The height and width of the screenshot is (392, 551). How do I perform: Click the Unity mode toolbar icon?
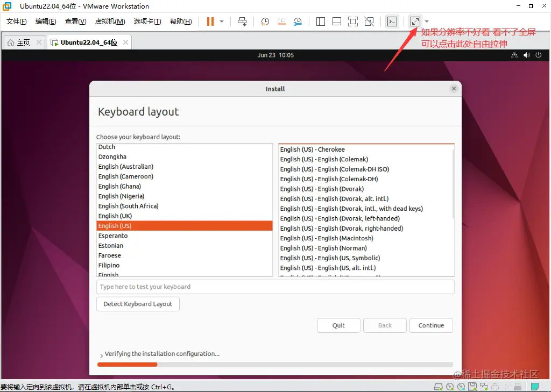(x=369, y=22)
